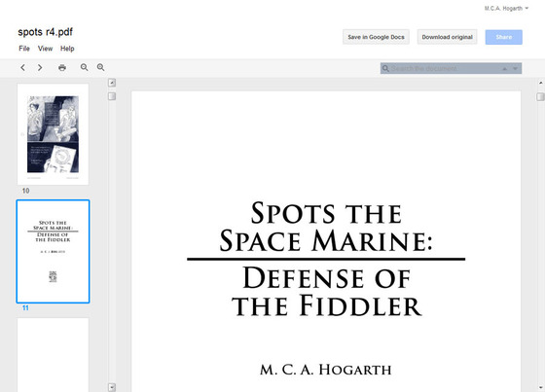Click the blue Share button
The height and width of the screenshot is (392, 545).
pyautogui.click(x=504, y=37)
